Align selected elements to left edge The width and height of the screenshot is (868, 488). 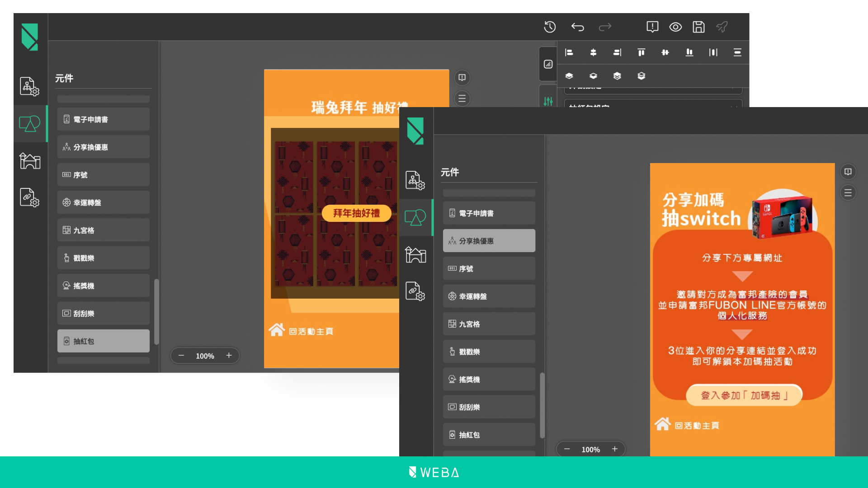pyautogui.click(x=569, y=52)
